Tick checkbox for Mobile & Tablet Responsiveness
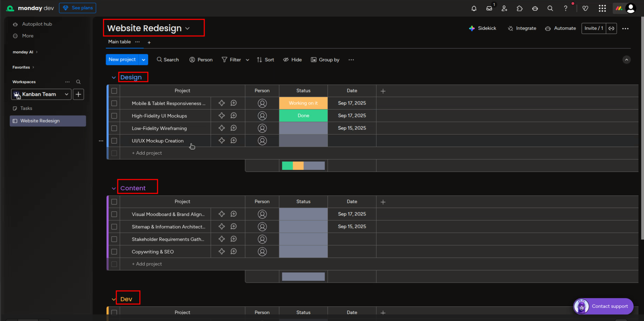The width and height of the screenshot is (644, 321). click(114, 103)
